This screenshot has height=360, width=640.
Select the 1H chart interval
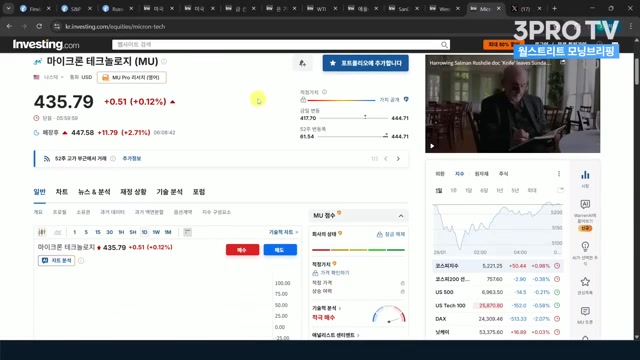tap(121, 232)
